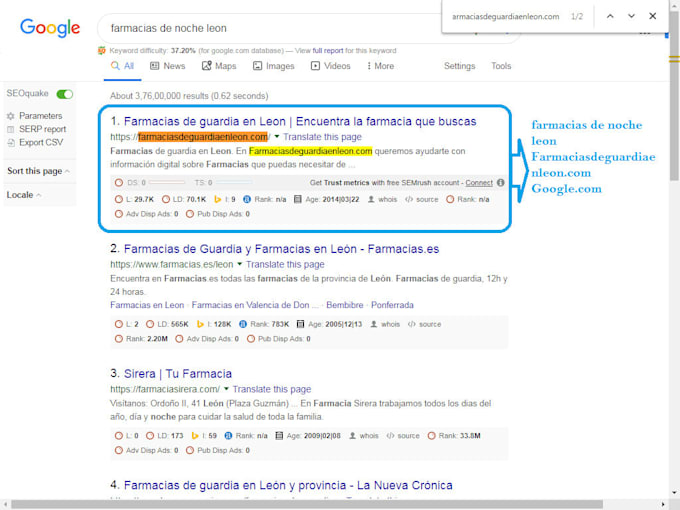The width and height of the screenshot is (680, 510).
Task: Go to next find-in-page match
Action: click(631, 16)
